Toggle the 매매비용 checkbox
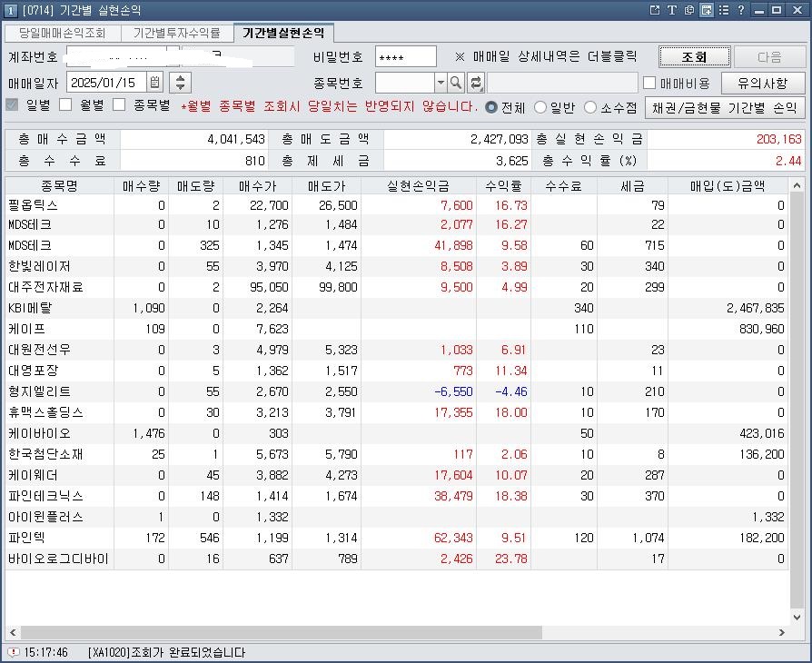The height and width of the screenshot is (663, 812). 649,83
